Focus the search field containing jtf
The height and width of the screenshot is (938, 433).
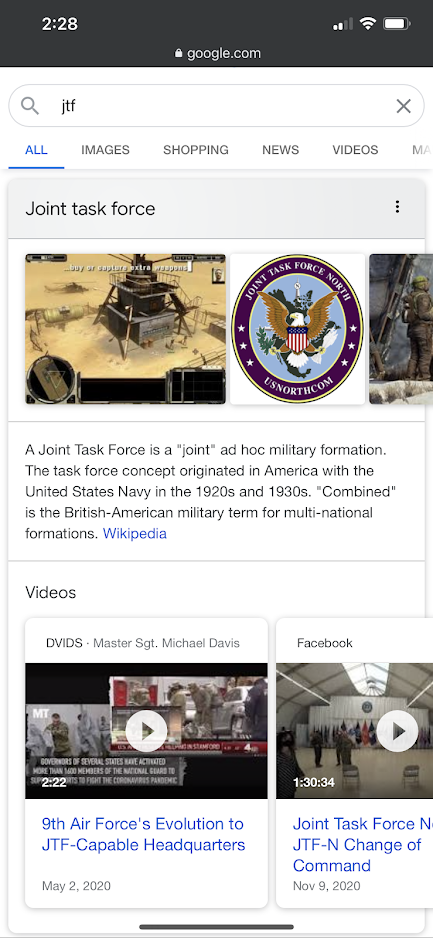(x=216, y=106)
